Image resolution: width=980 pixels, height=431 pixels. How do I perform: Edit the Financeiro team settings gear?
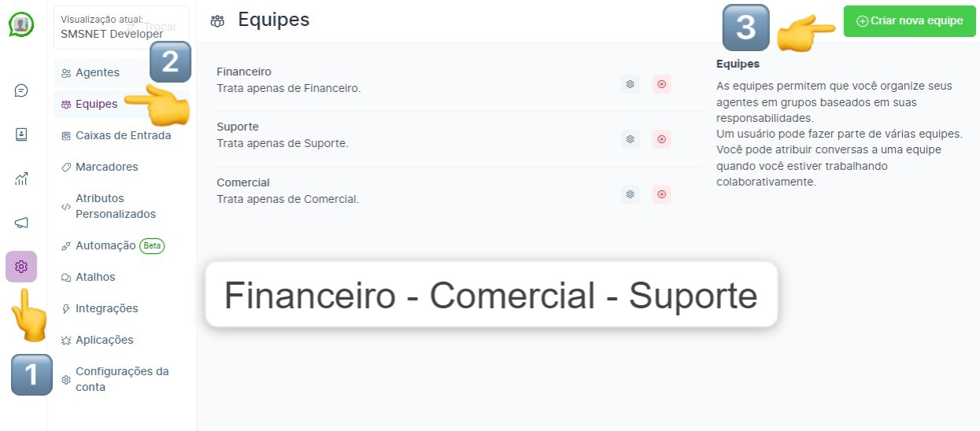pos(630,84)
